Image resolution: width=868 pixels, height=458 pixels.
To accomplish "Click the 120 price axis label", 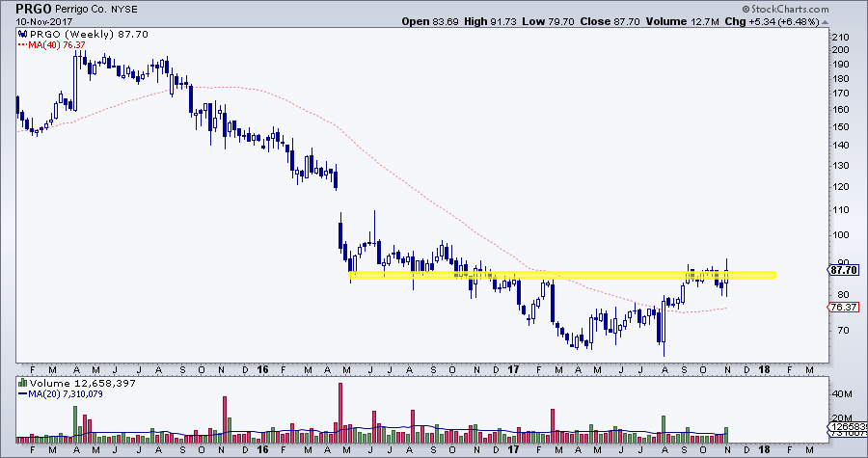I will pos(840,187).
